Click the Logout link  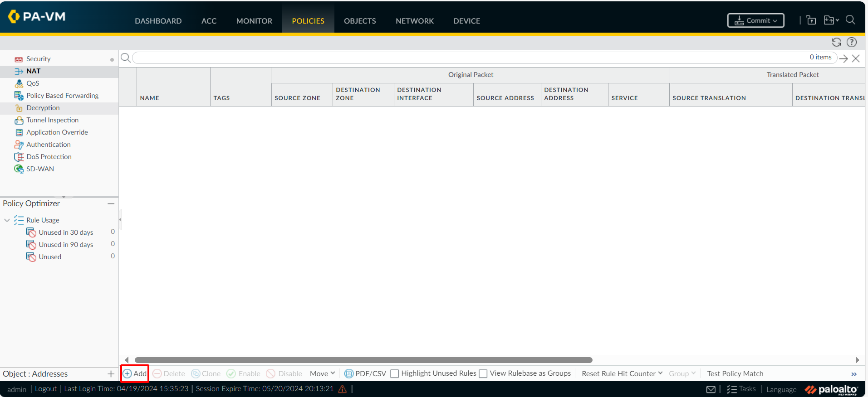[46, 389]
